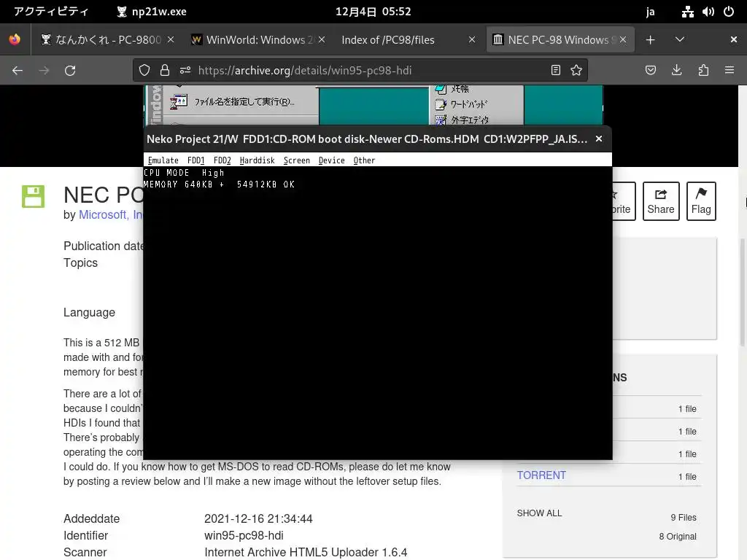Click the green floppy software icon
Screen dimensions: 747x560
[33, 197]
